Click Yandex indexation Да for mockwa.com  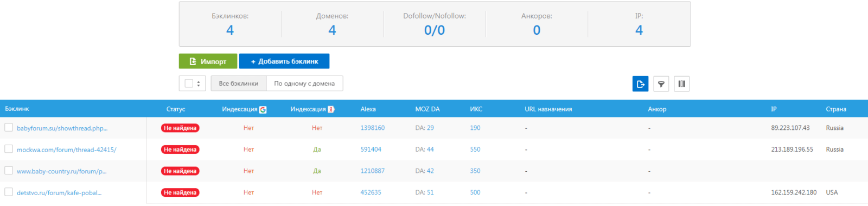point(317,149)
